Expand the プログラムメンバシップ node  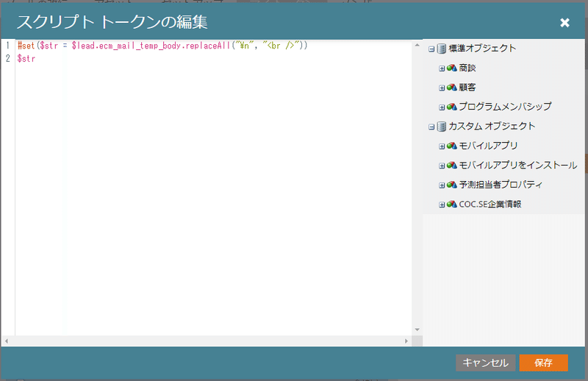click(x=442, y=107)
